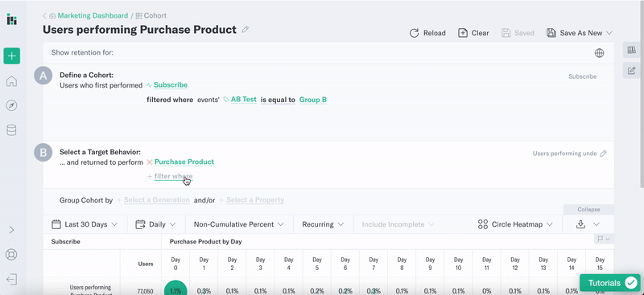Open the home icon in sidebar
This screenshot has width=644, height=295.
[x=11, y=81]
